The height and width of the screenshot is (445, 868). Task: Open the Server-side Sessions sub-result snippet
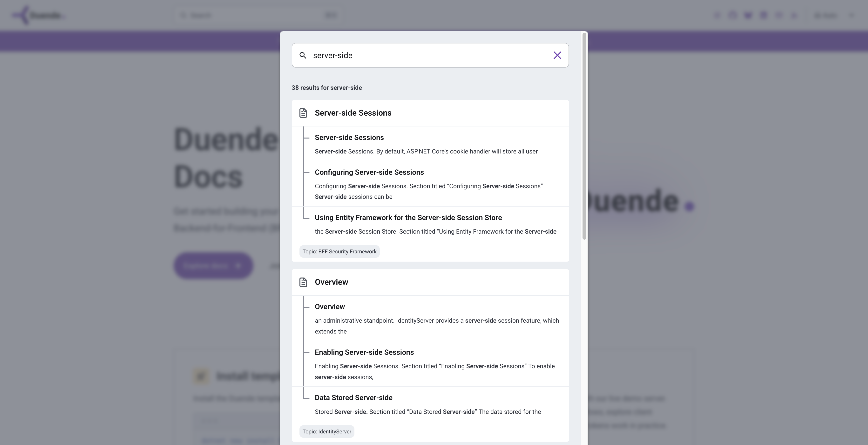tap(430, 144)
